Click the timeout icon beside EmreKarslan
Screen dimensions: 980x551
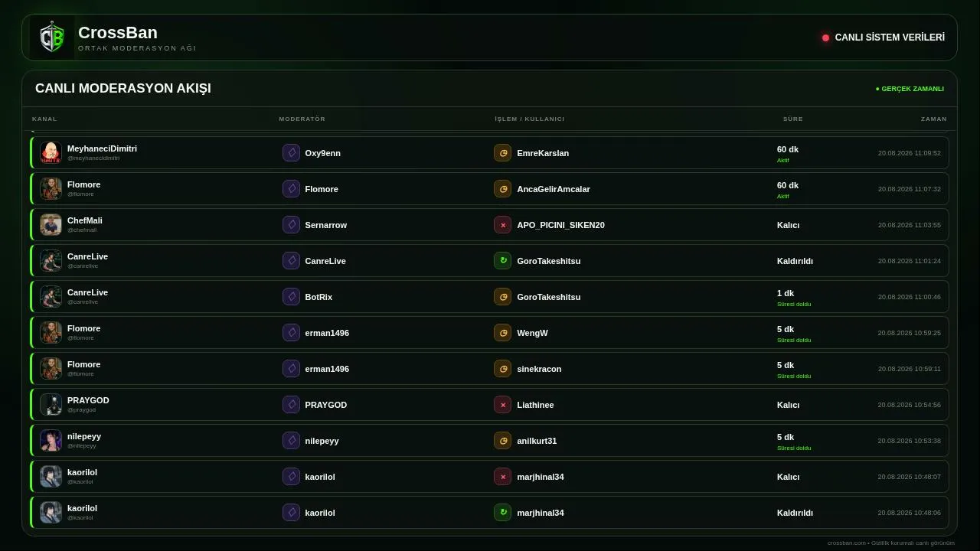(502, 153)
